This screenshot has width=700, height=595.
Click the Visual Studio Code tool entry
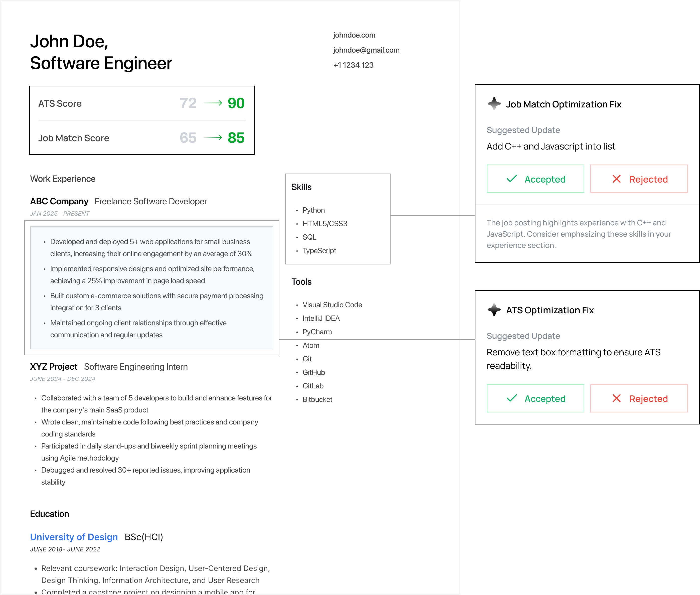click(x=332, y=305)
